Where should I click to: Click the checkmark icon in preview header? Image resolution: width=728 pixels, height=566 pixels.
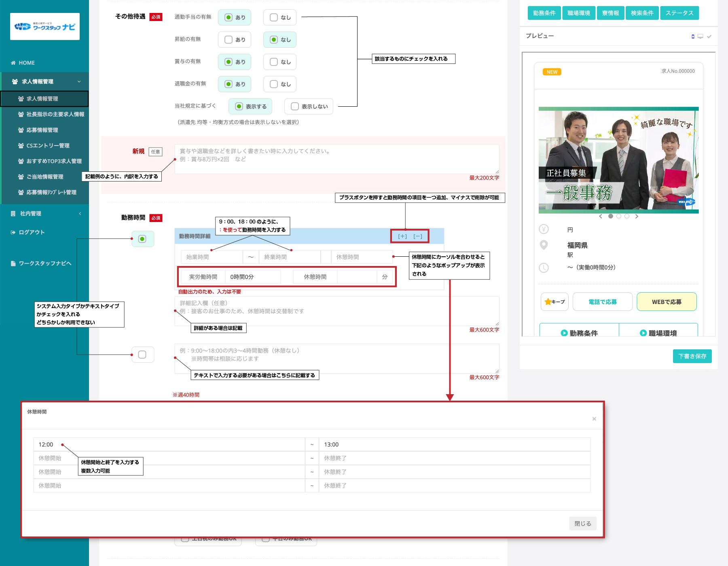(x=709, y=36)
